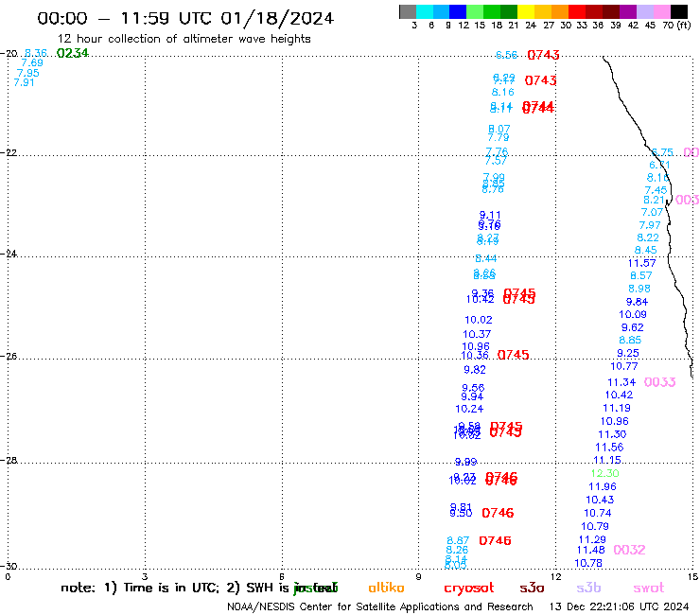Click wave height value 7.45
This screenshot has width=700, height=615.
tap(656, 191)
